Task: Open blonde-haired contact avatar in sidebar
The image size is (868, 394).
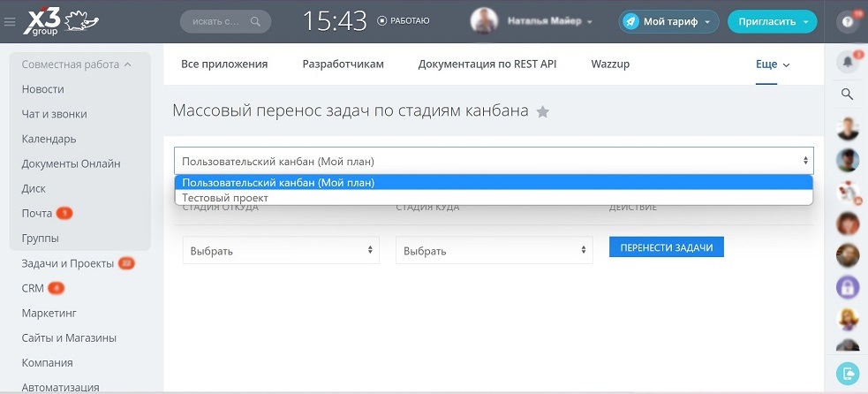Action: coord(848,319)
